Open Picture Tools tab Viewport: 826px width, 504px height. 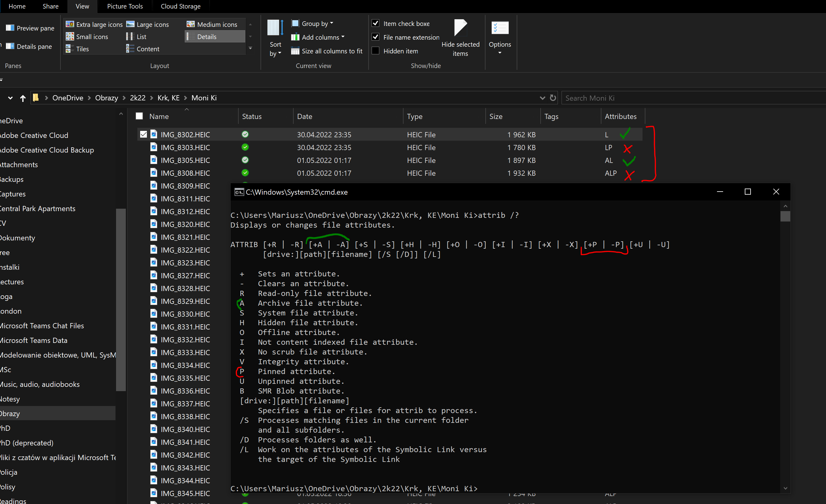[125, 6]
